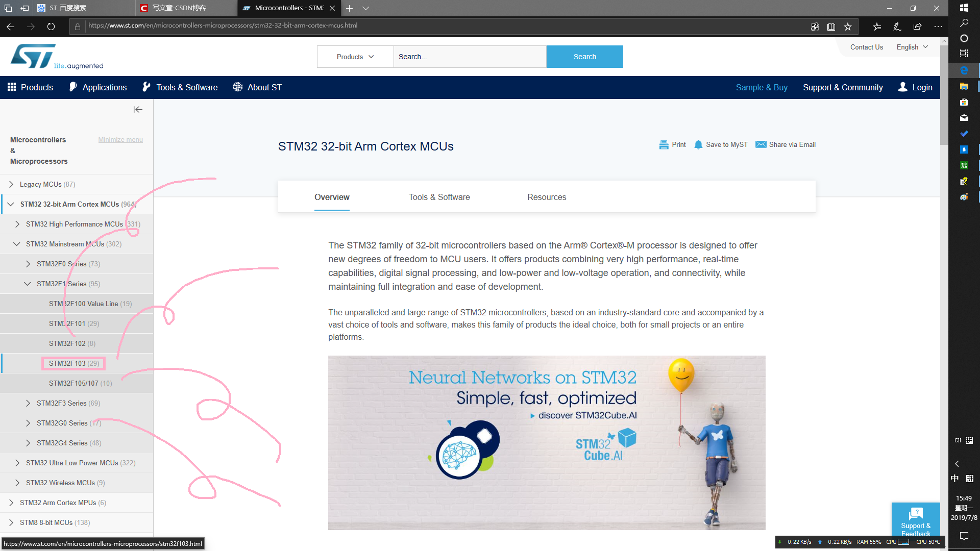Click the Save to MyST bell icon
This screenshot has height=551, width=980.
(698, 145)
